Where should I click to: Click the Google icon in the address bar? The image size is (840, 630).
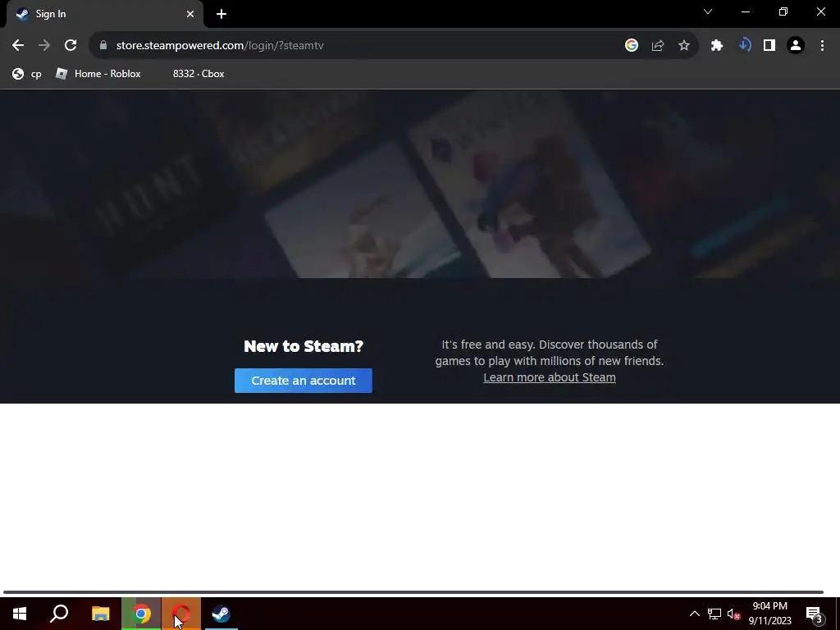(x=632, y=46)
